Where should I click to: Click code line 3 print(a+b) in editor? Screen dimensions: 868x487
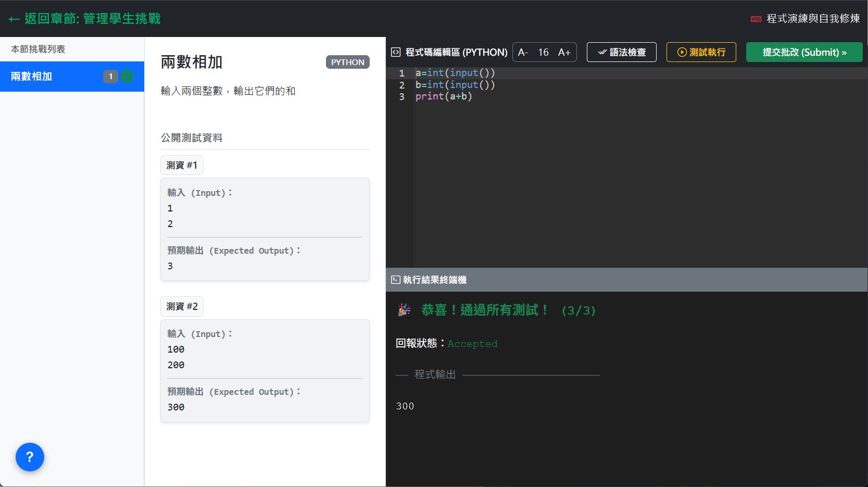(444, 96)
